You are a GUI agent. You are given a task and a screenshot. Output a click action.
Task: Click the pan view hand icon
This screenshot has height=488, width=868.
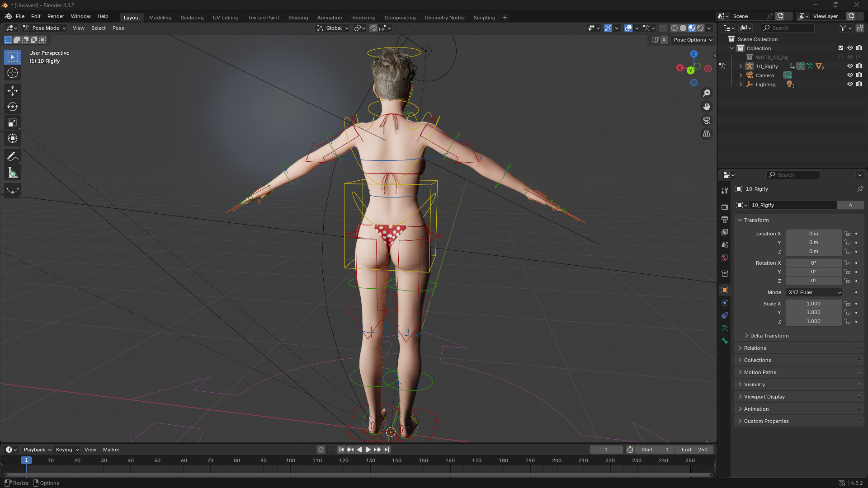point(707,107)
